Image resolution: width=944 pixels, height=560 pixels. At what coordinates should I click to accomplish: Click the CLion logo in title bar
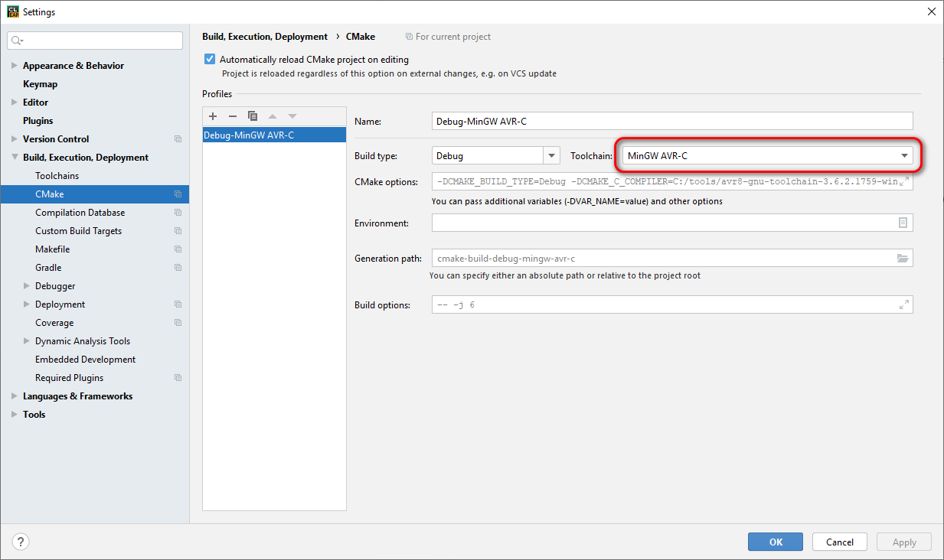[x=12, y=11]
